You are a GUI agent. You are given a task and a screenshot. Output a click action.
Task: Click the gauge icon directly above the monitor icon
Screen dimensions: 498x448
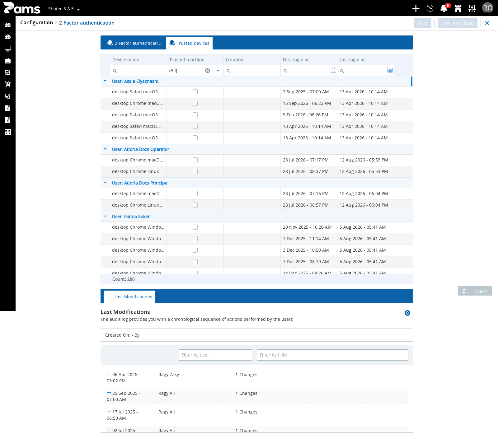(x=8, y=37)
